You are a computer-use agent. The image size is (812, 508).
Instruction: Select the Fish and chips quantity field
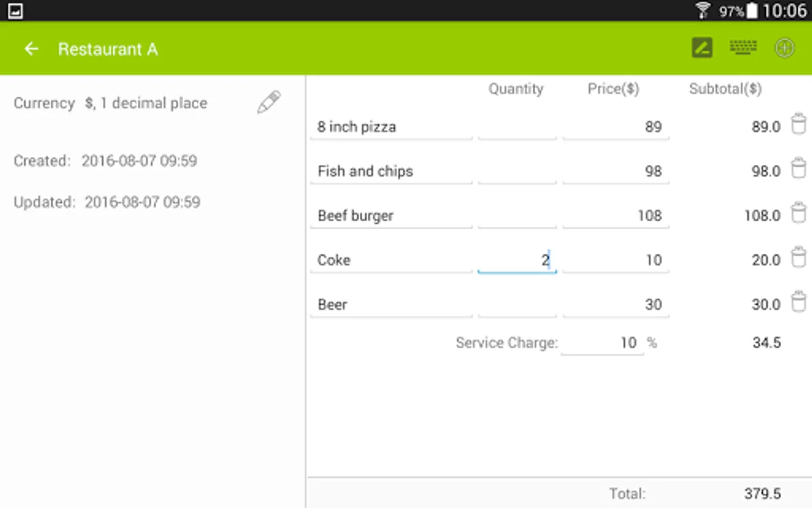coord(517,172)
